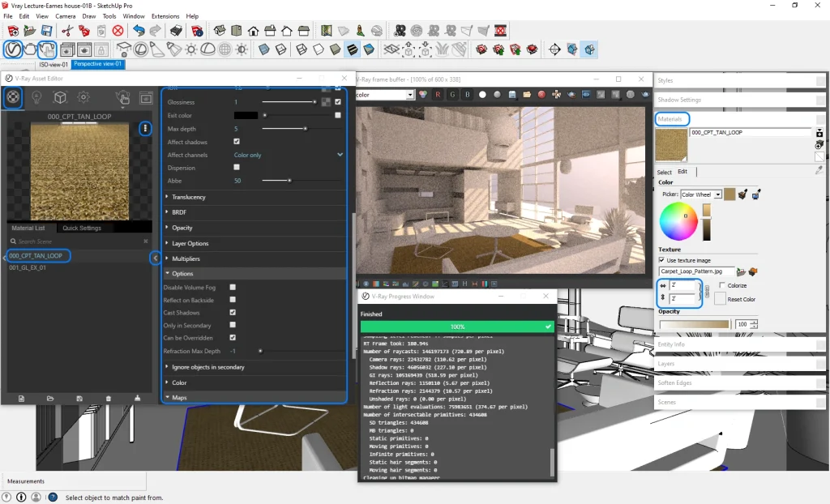The image size is (830, 504).
Task: Open V-Ray render Settings gear icon
Action: (82, 97)
